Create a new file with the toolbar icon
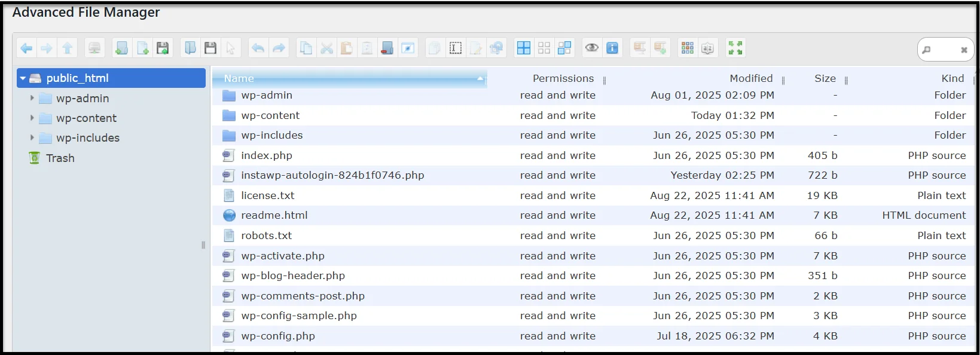The image size is (980, 355). 142,48
